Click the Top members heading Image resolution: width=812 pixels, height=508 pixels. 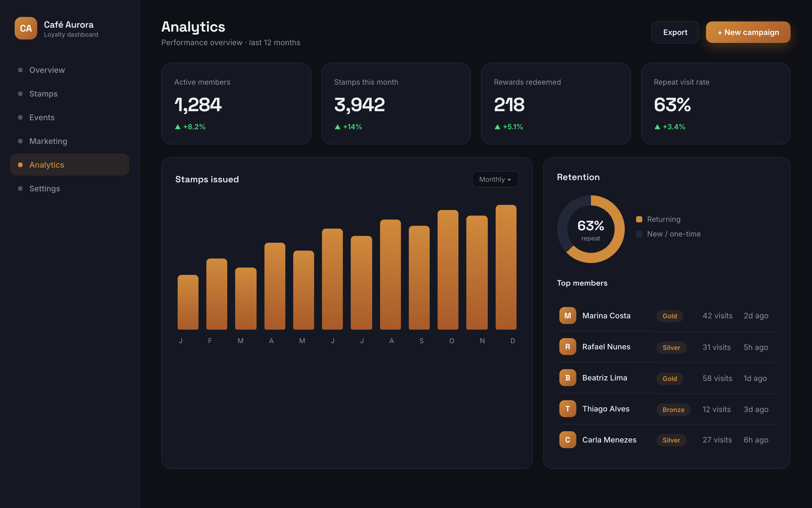tap(582, 283)
